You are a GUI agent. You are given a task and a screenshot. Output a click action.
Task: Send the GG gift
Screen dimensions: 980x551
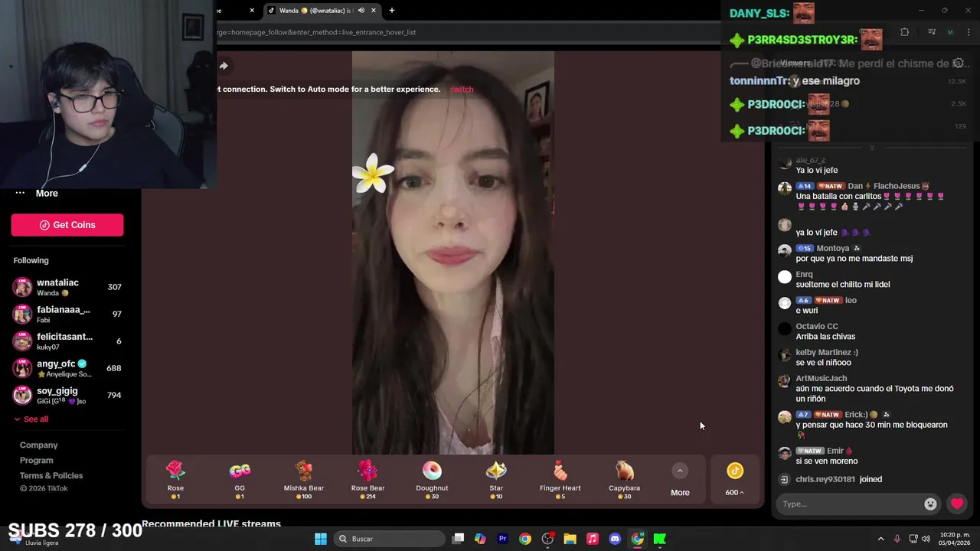tap(240, 480)
